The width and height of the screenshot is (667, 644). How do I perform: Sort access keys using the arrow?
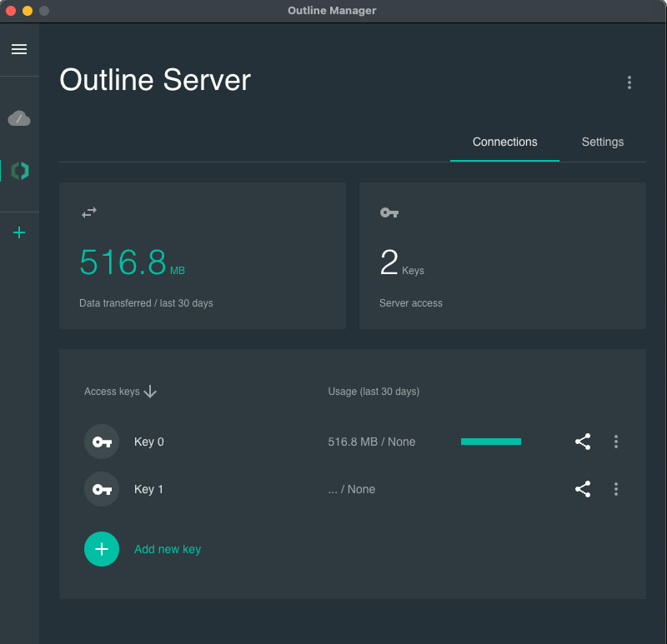(150, 392)
